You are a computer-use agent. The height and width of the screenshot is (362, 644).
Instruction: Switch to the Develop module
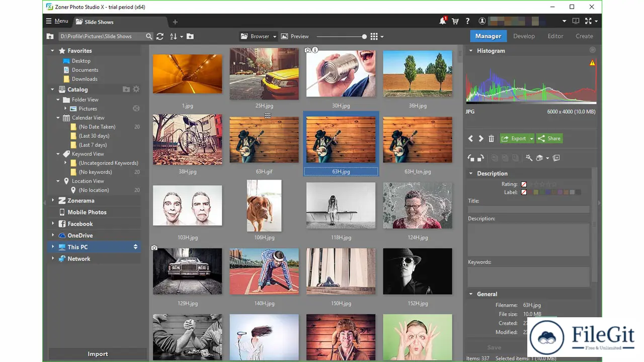(524, 36)
